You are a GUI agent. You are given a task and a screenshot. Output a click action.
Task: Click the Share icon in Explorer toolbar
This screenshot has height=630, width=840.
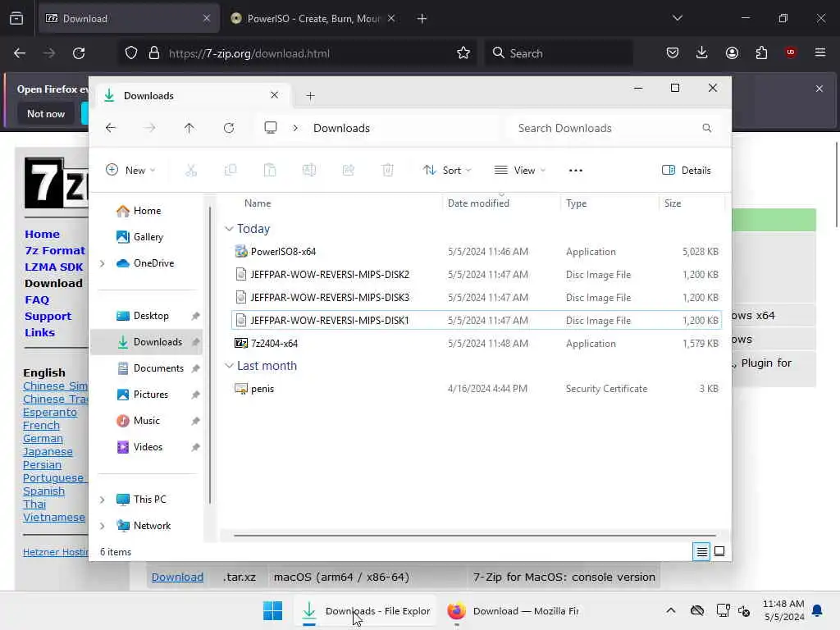[x=348, y=171]
